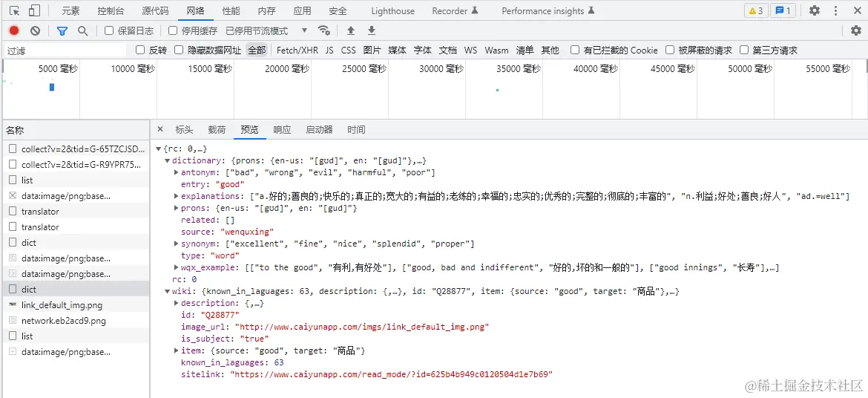
Task: Collapse the wiki node
Action: pos(168,292)
